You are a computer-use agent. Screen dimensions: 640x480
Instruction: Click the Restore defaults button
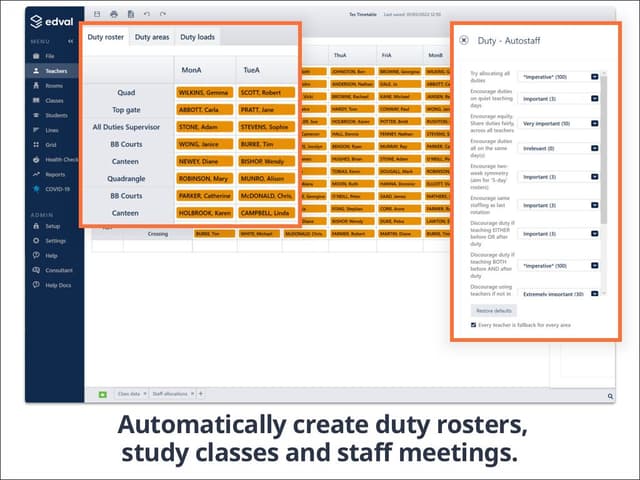[x=494, y=311]
